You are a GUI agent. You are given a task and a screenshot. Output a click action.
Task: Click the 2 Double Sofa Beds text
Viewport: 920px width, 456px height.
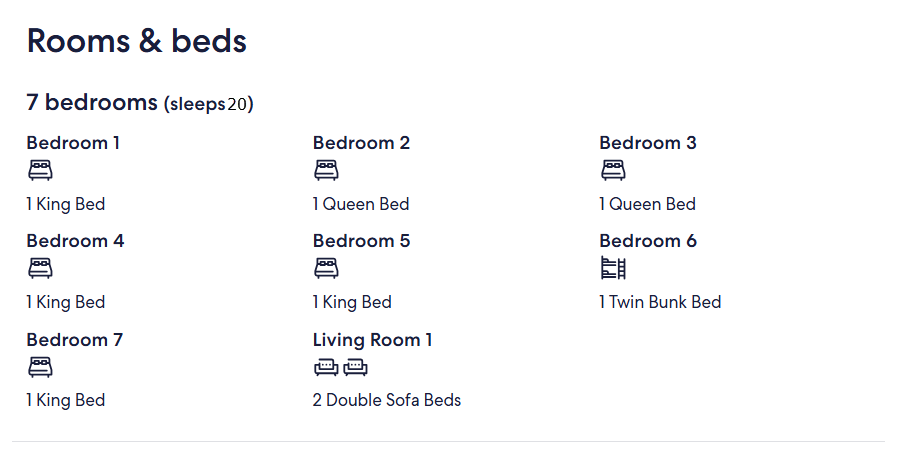(387, 400)
